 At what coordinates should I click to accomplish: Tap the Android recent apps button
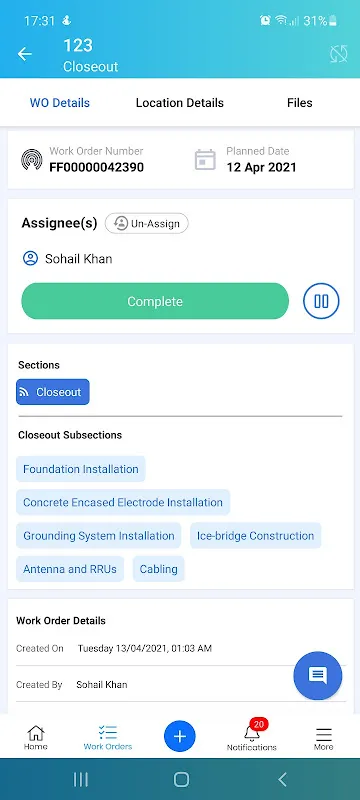point(81,779)
